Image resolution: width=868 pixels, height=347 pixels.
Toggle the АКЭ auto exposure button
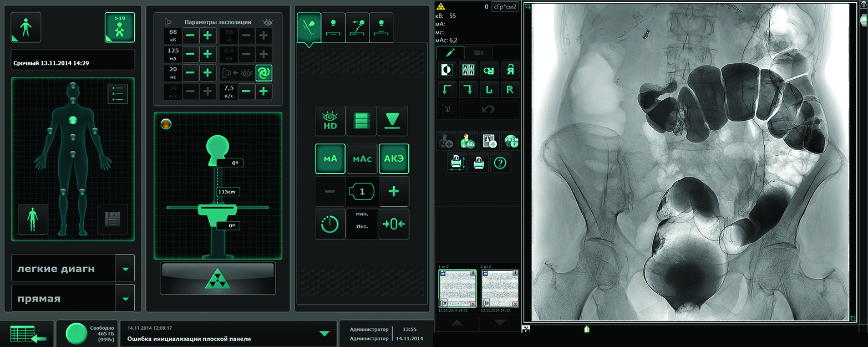[x=393, y=159]
